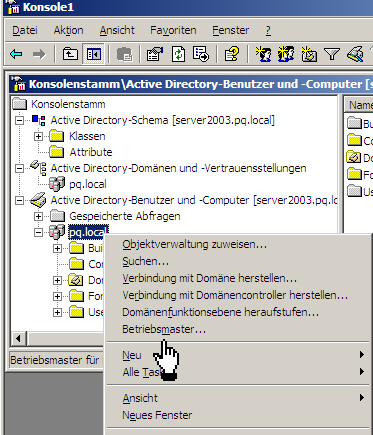This screenshot has width=373, height=435.
Task: Click the blue Back arrow toolbar icon
Action: point(17,54)
